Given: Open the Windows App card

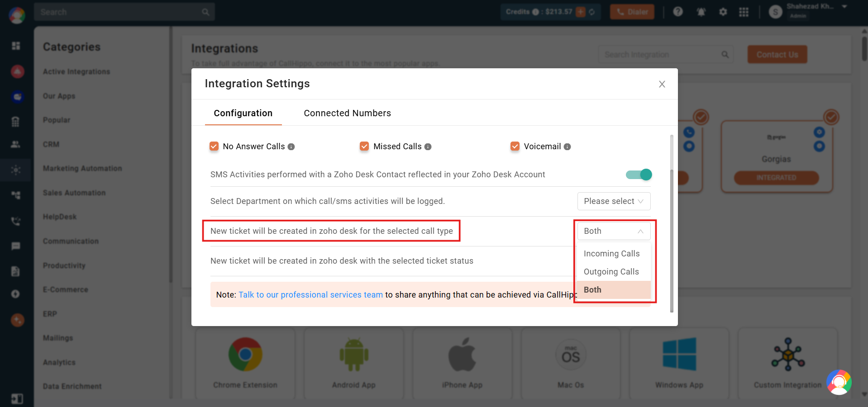Looking at the screenshot, I should [x=679, y=363].
